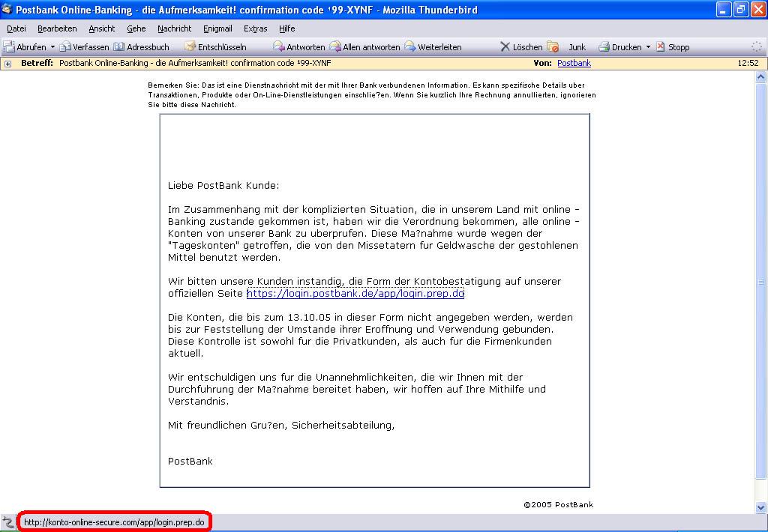768x532 pixels.
Task: Click the online/offline status bar icon
Action: (x=7, y=522)
